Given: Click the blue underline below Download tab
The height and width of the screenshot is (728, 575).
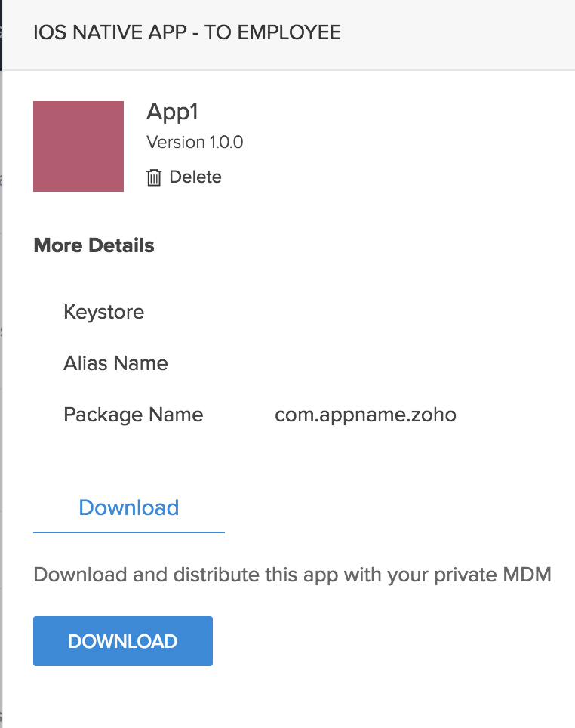Looking at the screenshot, I should coord(129,532).
